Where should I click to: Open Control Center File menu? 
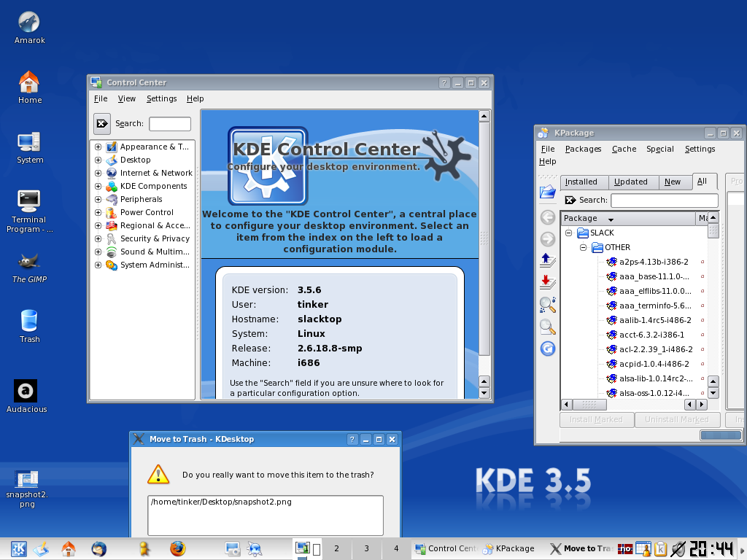click(101, 98)
